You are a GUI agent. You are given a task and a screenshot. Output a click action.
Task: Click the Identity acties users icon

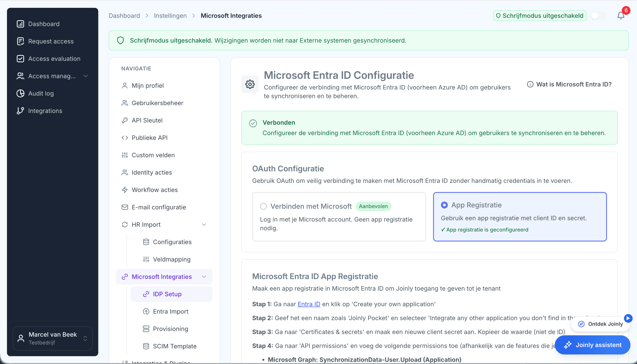[125, 172]
